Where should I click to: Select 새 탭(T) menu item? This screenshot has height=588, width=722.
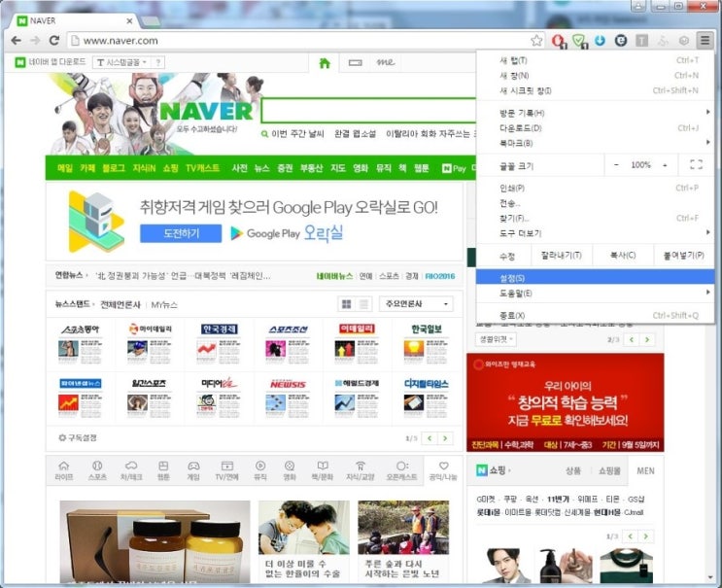[596, 60]
